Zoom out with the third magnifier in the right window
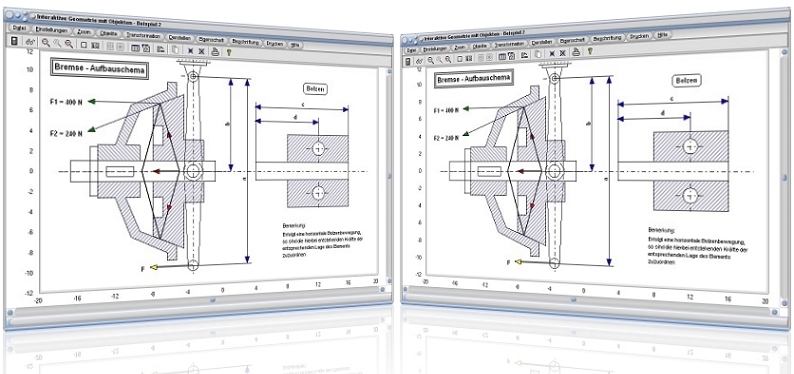Image resolution: width=794 pixels, height=374 pixels. click(x=448, y=59)
